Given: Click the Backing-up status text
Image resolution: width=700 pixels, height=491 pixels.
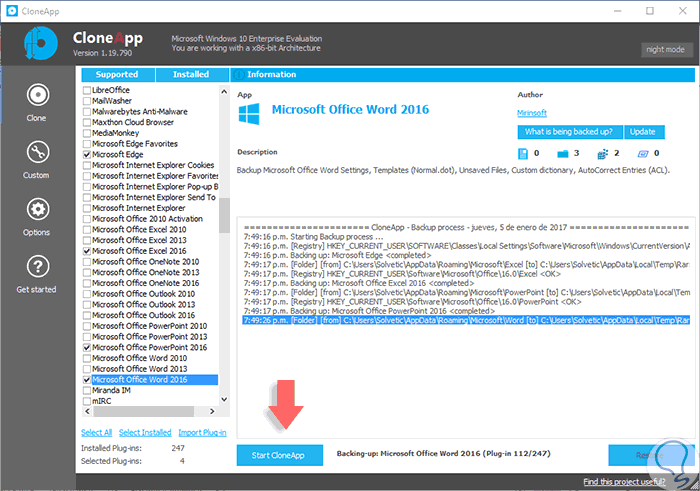Looking at the screenshot, I should tap(443, 454).
